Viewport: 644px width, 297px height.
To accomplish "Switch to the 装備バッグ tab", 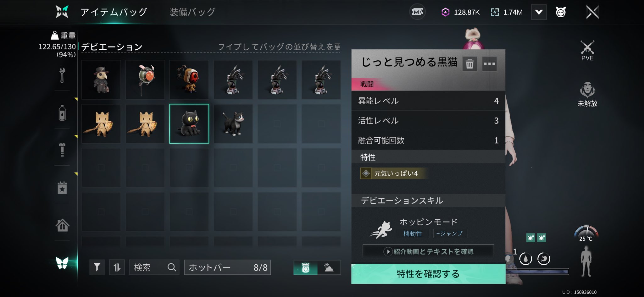I will coord(192,12).
